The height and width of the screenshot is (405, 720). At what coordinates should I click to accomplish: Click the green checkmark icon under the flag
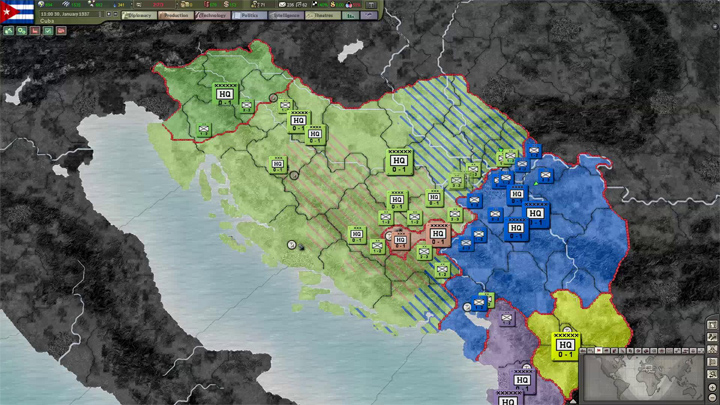[x=48, y=31]
